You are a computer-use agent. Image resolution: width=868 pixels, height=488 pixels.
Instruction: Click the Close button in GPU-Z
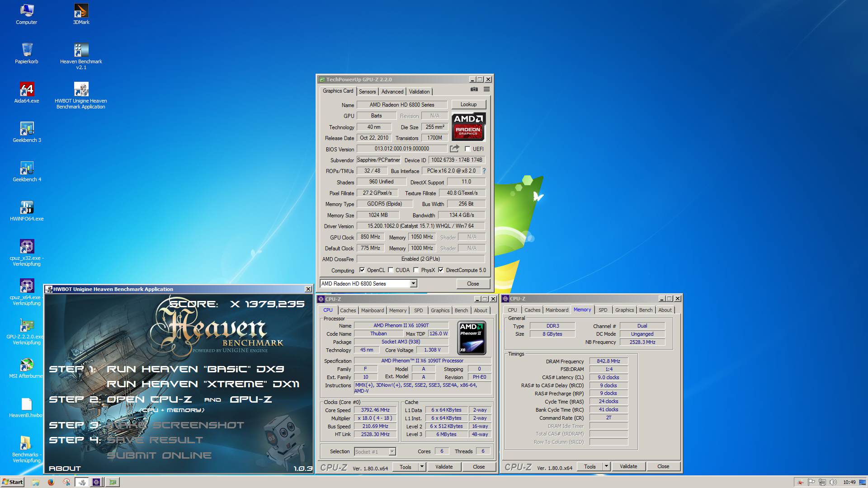tap(473, 284)
